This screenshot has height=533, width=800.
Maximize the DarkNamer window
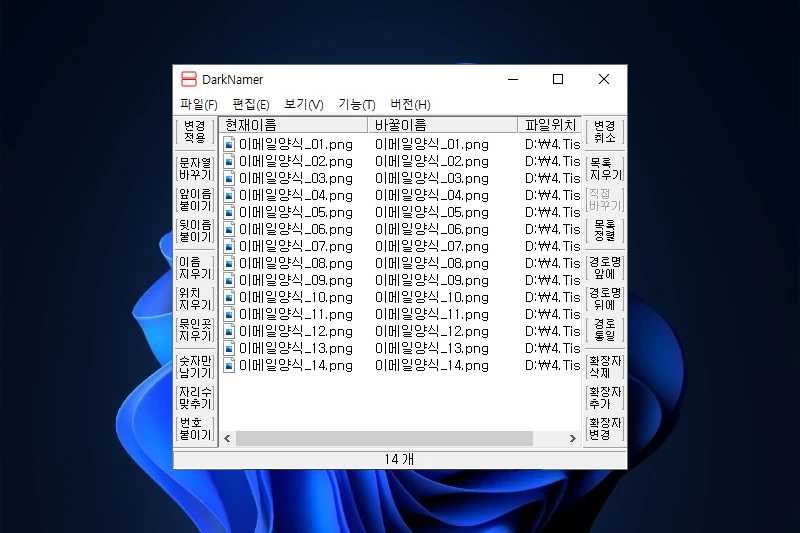(558, 79)
